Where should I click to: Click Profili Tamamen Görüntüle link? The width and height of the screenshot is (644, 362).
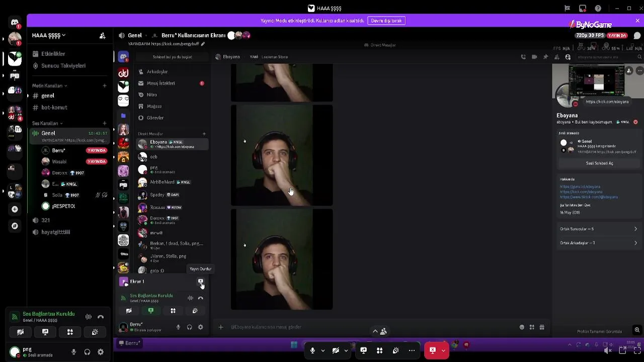(599, 332)
